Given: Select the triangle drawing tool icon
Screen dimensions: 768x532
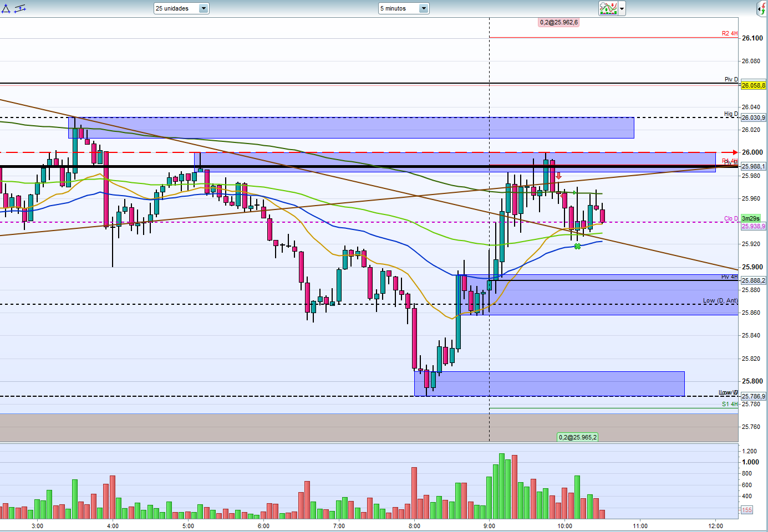Looking at the screenshot, I should click(6, 8).
